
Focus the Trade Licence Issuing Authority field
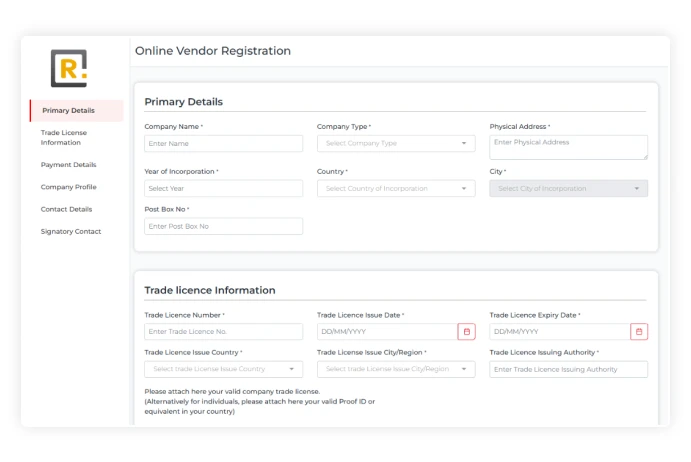point(568,369)
